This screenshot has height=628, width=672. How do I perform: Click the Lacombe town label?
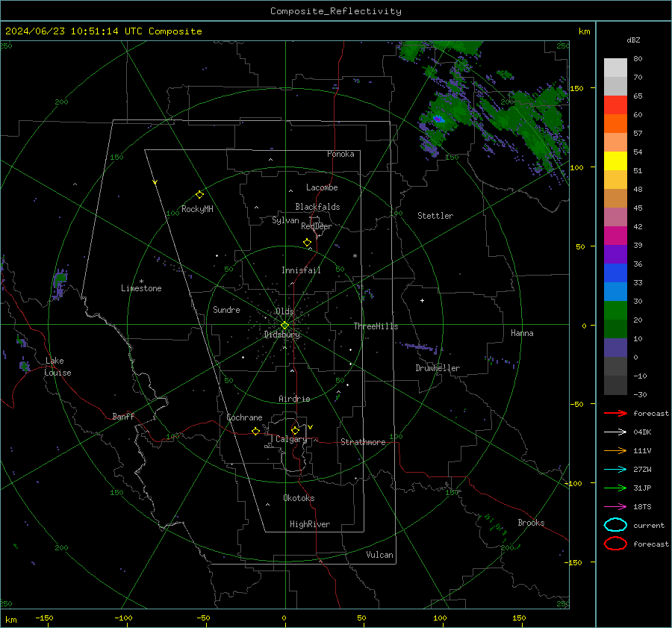(x=322, y=187)
